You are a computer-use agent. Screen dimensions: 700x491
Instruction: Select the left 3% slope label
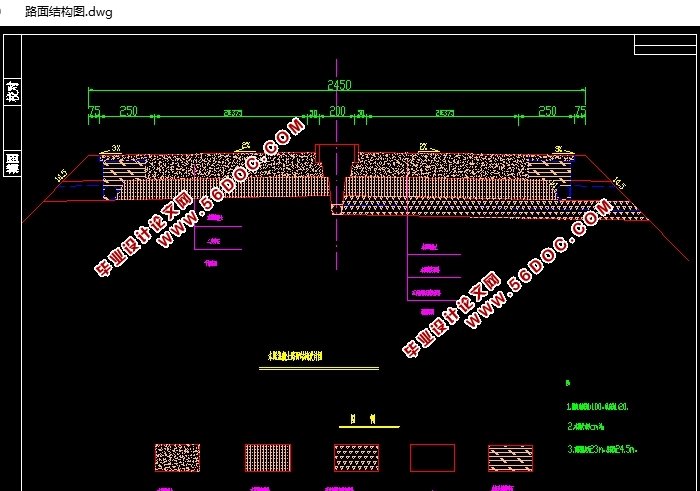(x=116, y=148)
